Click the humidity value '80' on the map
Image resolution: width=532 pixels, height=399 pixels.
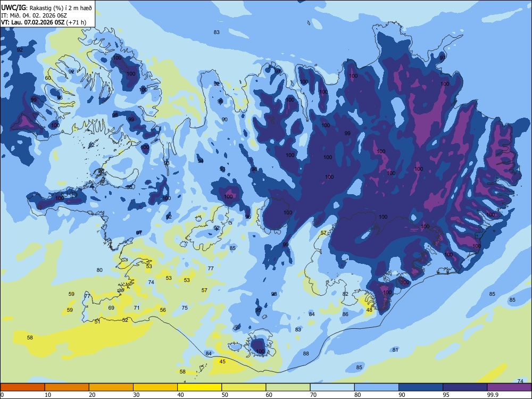click(x=99, y=270)
